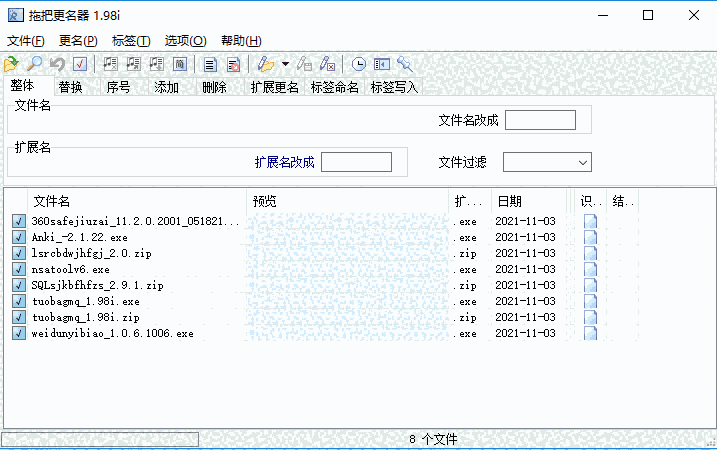Expand the 文件过滤 combo box
This screenshot has width=717, height=450.
point(582,162)
